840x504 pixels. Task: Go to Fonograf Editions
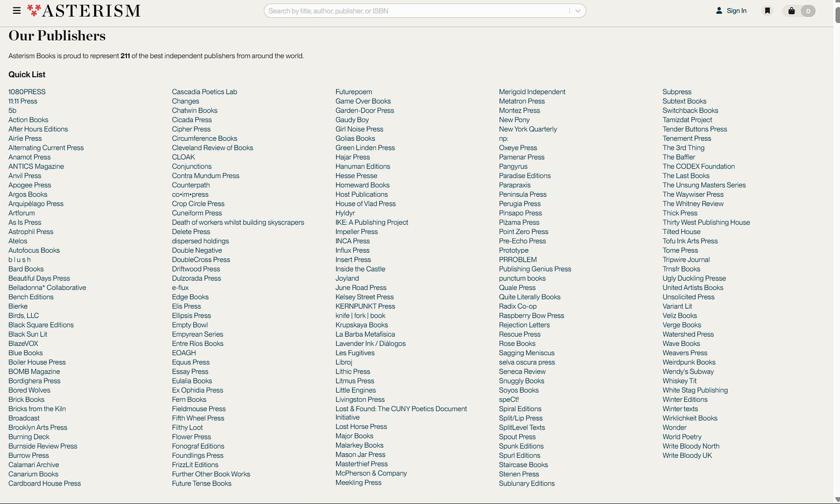pos(198,446)
